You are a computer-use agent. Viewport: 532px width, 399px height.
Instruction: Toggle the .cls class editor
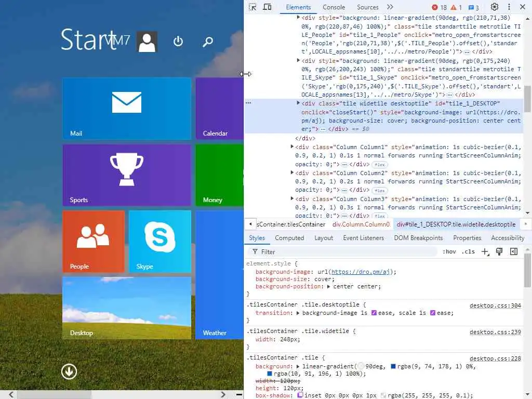[468, 252]
